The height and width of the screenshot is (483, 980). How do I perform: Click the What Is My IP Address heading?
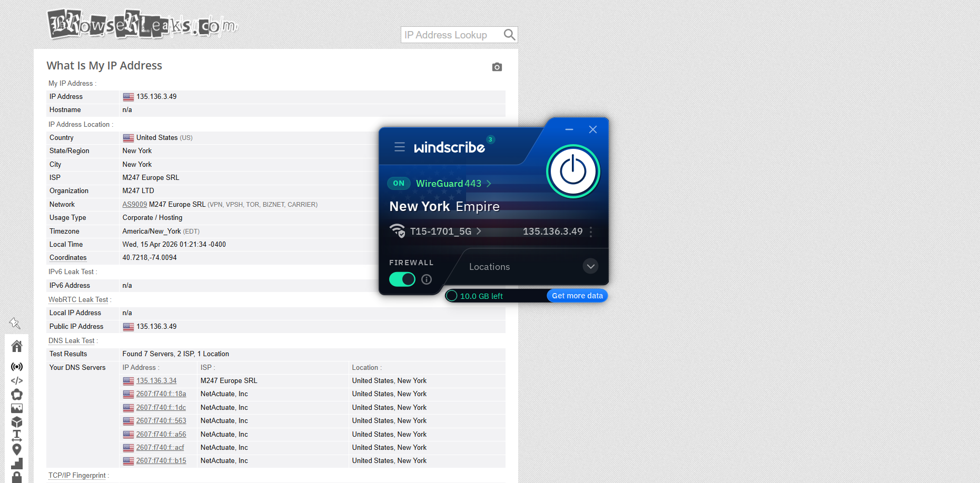tap(104, 66)
